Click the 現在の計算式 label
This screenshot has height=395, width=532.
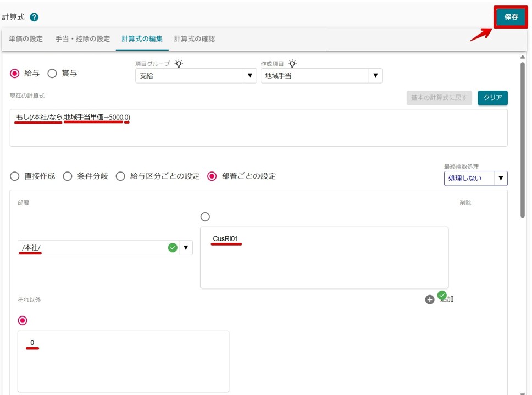[x=27, y=96]
